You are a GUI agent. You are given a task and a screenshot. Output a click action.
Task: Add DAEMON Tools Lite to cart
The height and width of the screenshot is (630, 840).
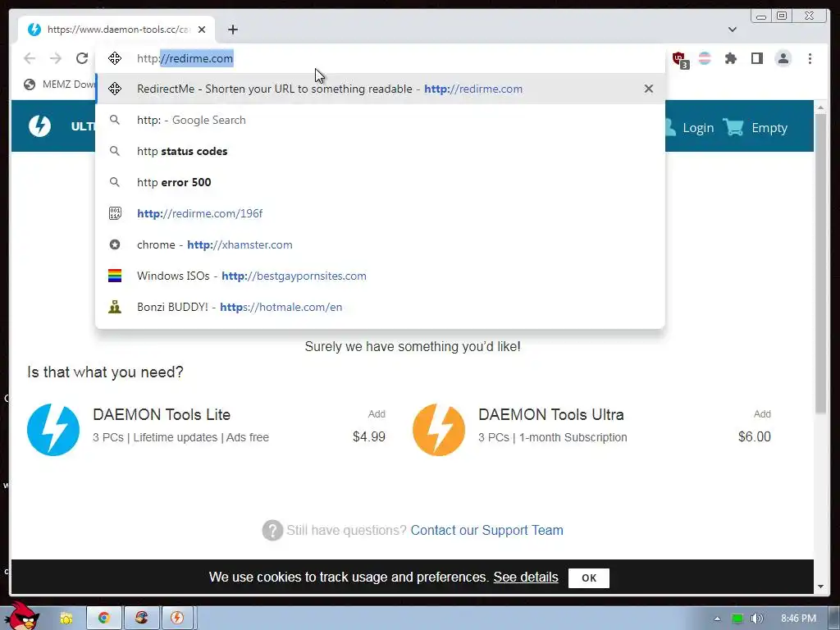click(377, 414)
